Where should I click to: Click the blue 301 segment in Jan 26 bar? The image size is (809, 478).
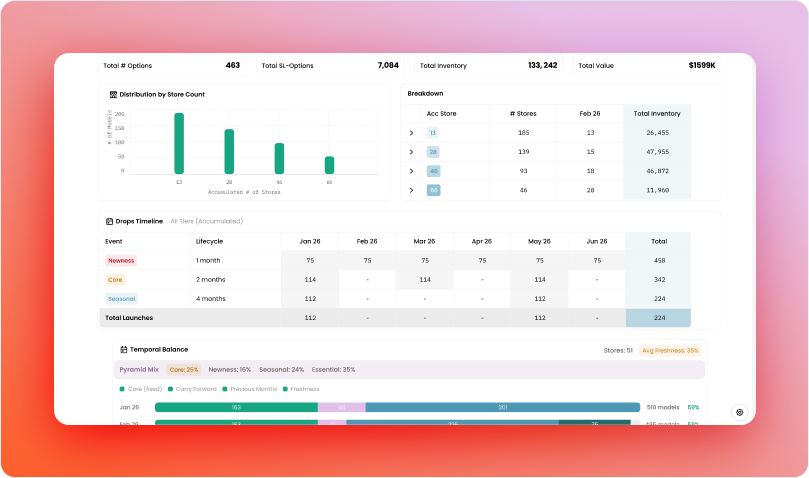coord(502,408)
